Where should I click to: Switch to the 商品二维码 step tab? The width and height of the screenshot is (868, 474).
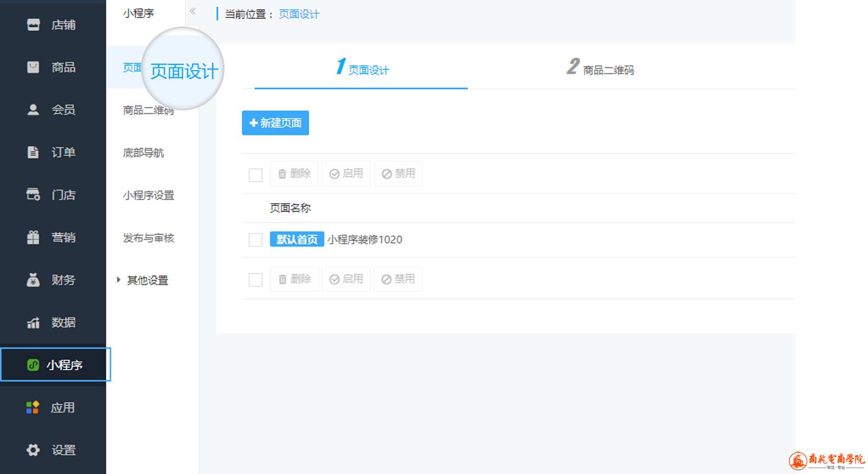click(x=601, y=68)
